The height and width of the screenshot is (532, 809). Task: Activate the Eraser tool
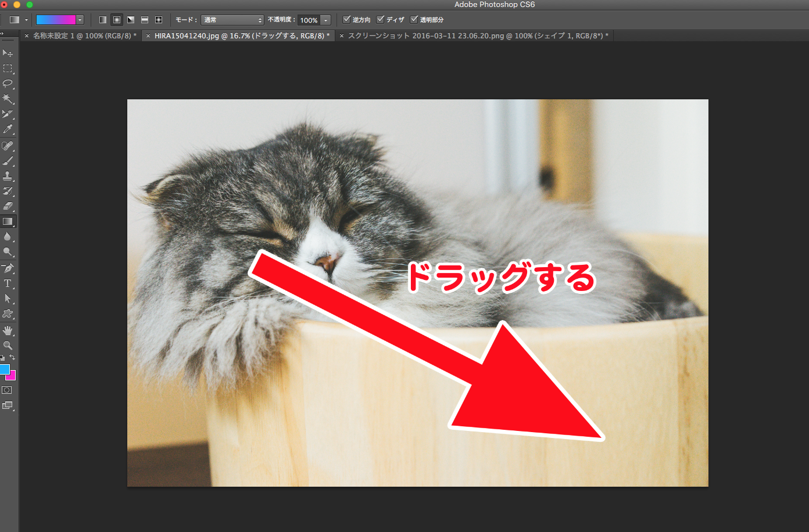point(8,206)
